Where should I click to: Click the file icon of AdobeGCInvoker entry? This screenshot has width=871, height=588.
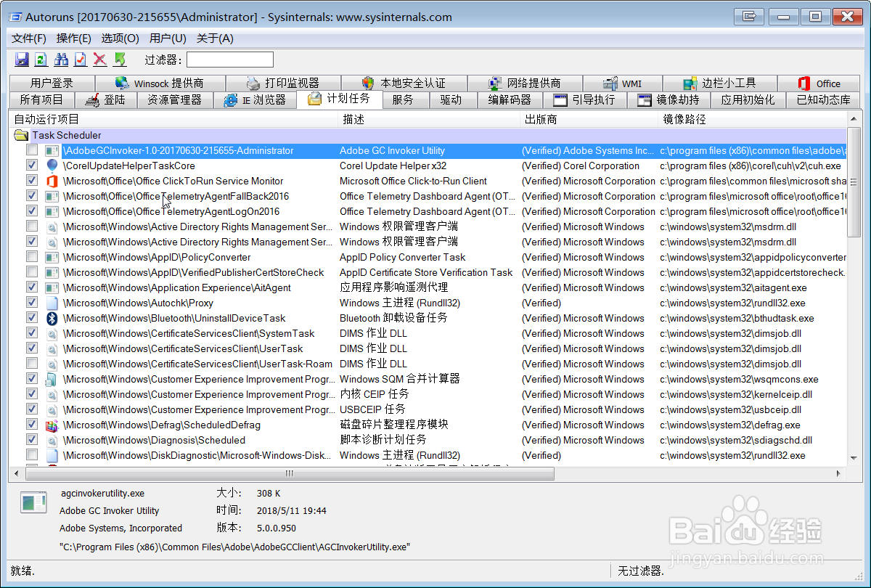(52, 150)
